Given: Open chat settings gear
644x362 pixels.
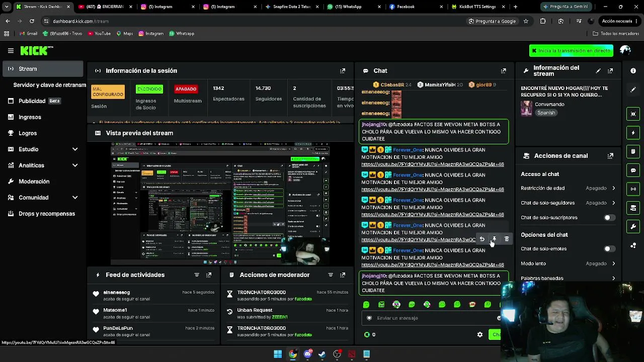Looking at the screenshot, I should tap(480, 334).
